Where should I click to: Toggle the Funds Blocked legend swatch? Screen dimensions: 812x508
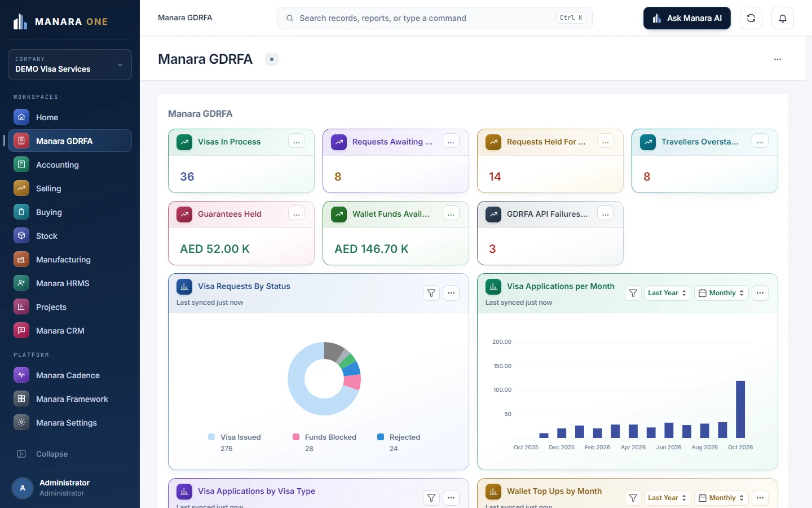296,437
